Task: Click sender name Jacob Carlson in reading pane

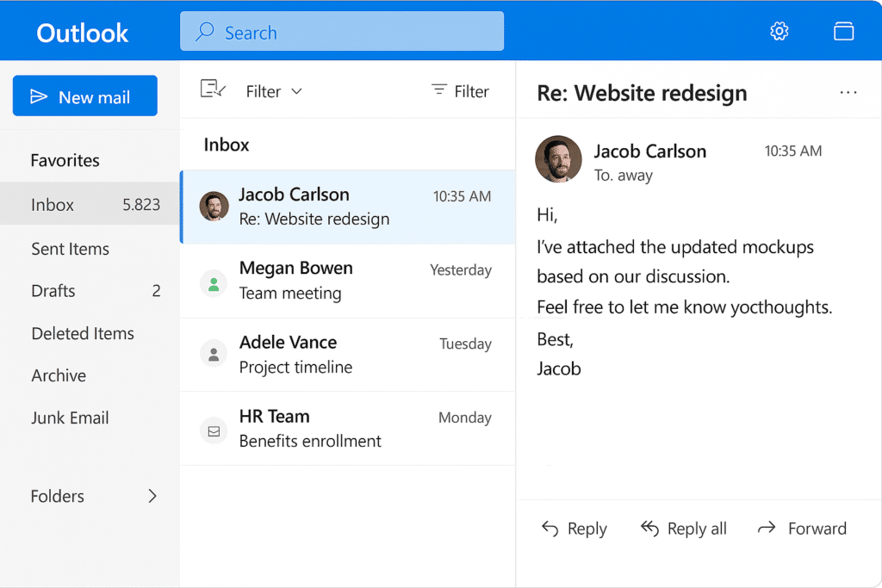Action: [x=650, y=152]
